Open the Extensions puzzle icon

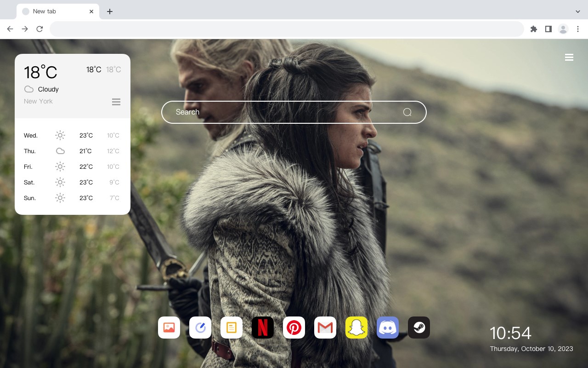pyautogui.click(x=533, y=29)
